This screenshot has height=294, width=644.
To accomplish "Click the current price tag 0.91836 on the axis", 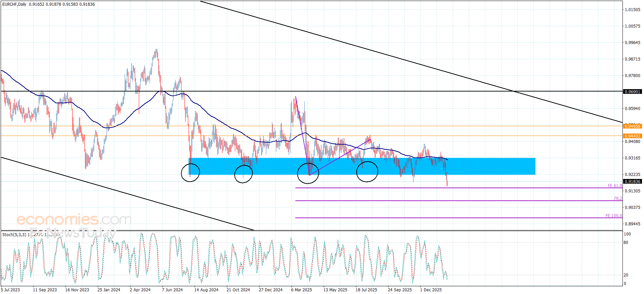I will [x=632, y=181].
